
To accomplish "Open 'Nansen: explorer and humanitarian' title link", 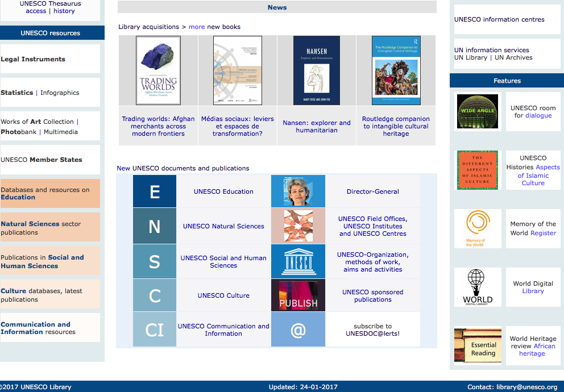I will point(317,126).
